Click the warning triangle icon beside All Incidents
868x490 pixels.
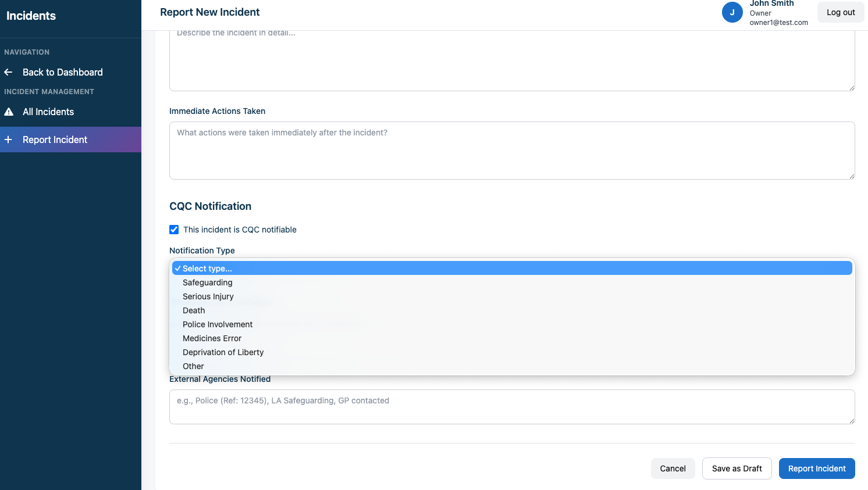point(9,112)
